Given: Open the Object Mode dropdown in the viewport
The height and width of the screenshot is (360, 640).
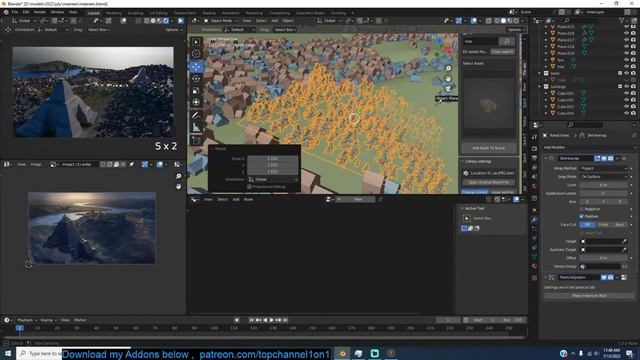Looking at the screenshot, I should (x=221, y=20).
